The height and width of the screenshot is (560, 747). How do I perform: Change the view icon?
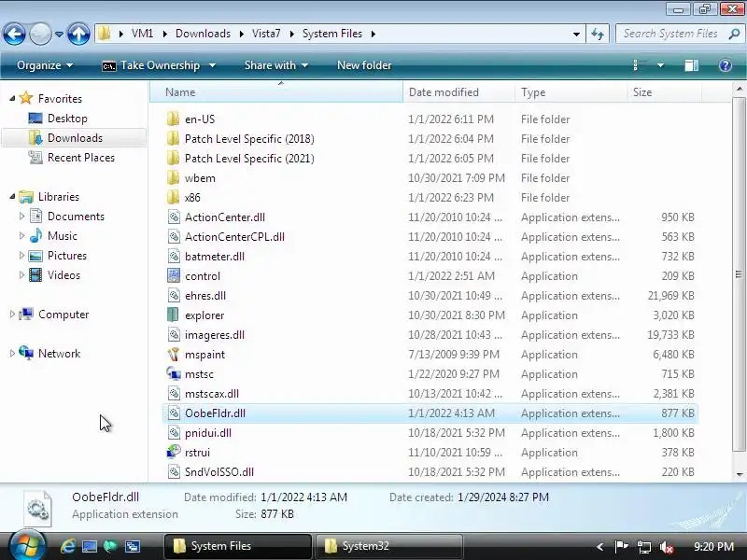(641, 65)
